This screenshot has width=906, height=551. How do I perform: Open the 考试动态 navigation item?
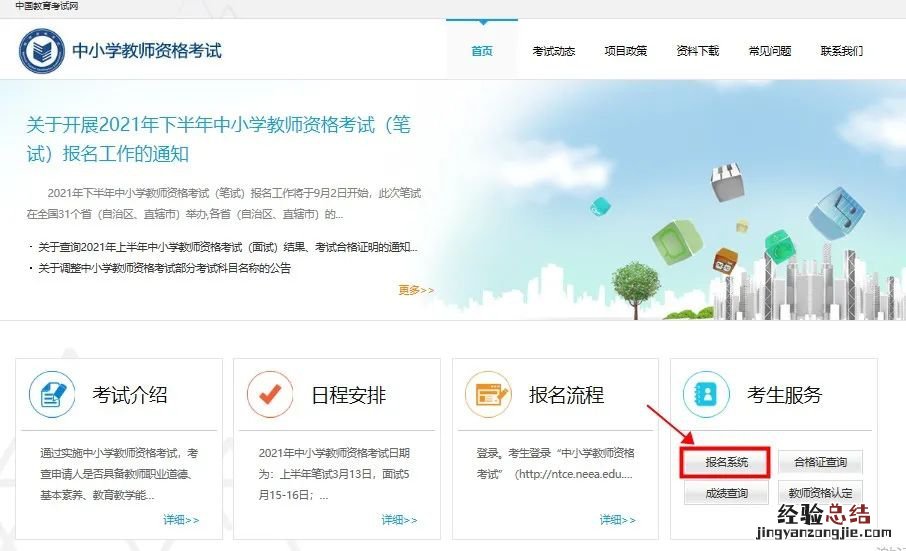click(554, 51)
